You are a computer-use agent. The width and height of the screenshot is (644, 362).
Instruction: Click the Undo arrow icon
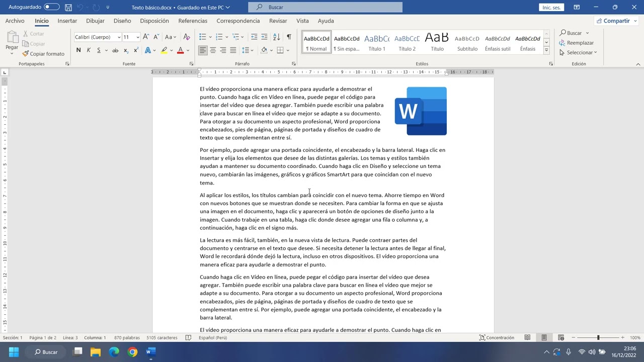[80, 8]
